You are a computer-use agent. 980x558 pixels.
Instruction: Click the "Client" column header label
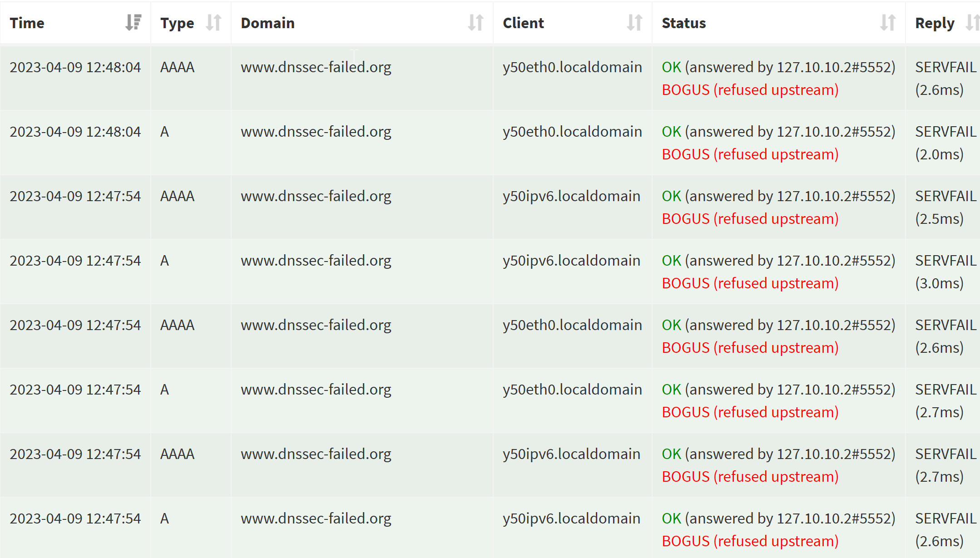pos(523,23)
